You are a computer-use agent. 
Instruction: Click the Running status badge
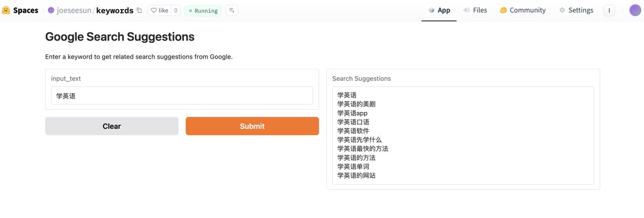pyautogui.click(x=203, y=10)
